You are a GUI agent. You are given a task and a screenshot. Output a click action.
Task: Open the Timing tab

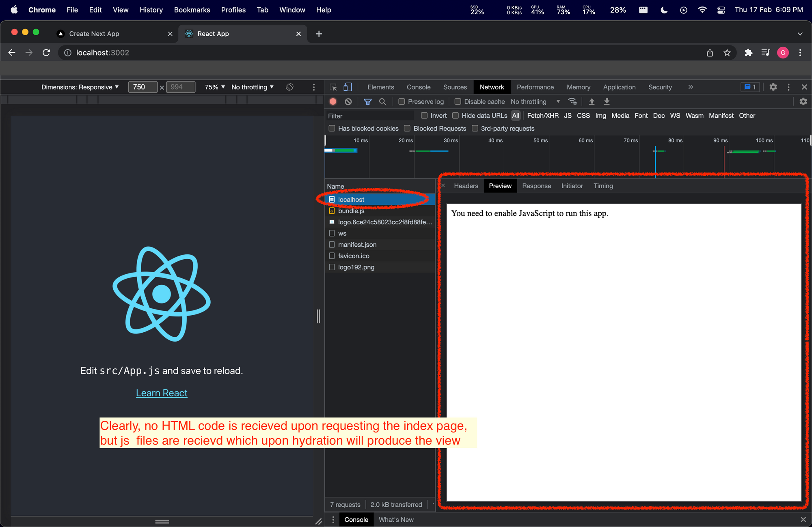[603, 186]
